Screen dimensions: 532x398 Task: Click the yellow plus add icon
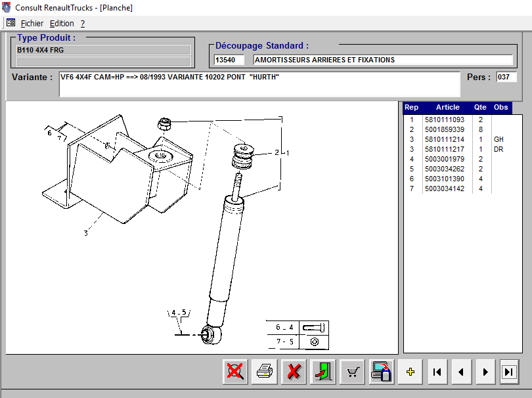[x=410, y=372]
